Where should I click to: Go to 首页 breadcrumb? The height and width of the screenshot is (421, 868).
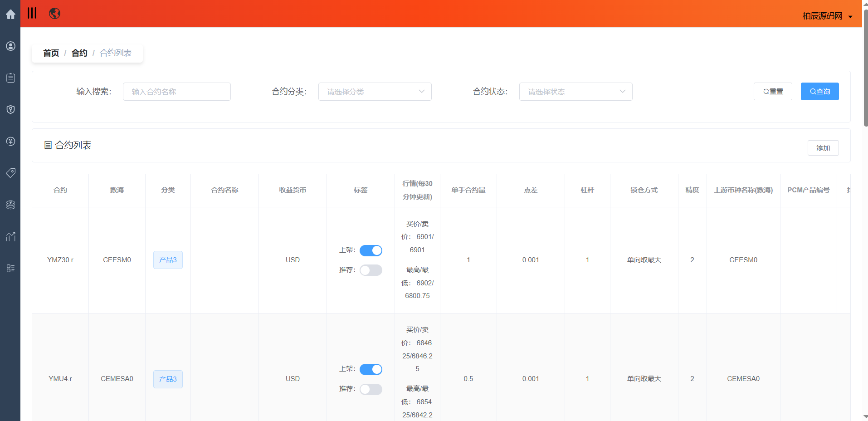(x=51, y=53)
